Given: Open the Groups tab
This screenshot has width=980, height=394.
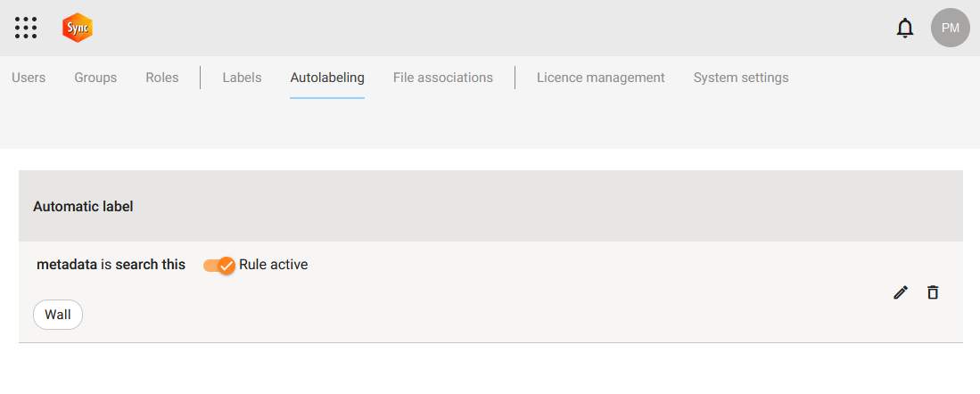Looking at the screenshot, I should (x=95, y=78).
